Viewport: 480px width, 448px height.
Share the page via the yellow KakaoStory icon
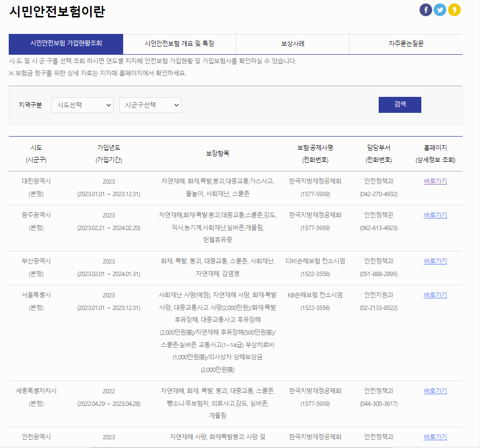pyautogui.click(x=454, y=9)
